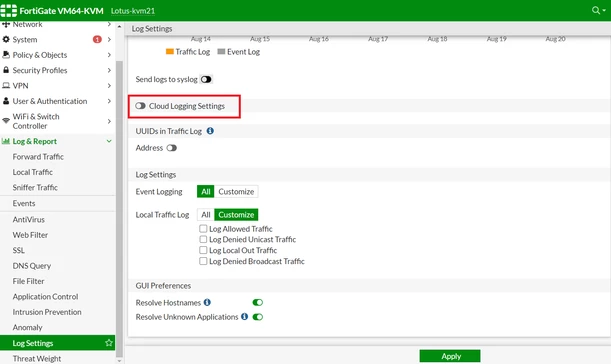Click the System gear icon
Screen dimensions: 611x364
point(6,39)
